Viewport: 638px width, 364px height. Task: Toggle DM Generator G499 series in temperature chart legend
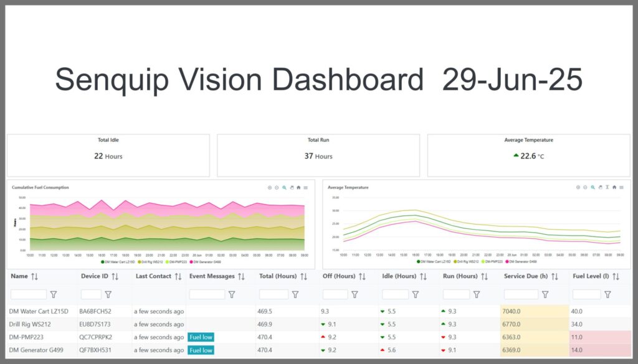[x=521, y=261]
